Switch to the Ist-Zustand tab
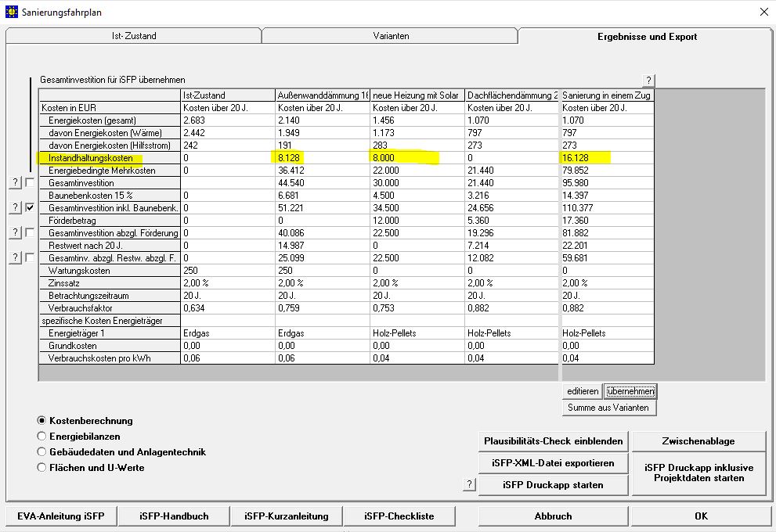Viewport: 776px width, 532px height. pos(133,36)
